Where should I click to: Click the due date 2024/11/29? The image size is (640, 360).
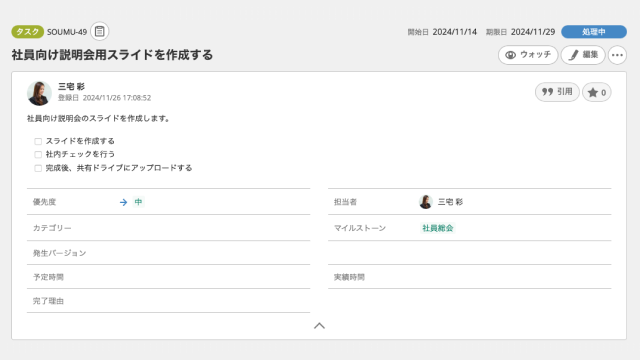click(533, 32)
